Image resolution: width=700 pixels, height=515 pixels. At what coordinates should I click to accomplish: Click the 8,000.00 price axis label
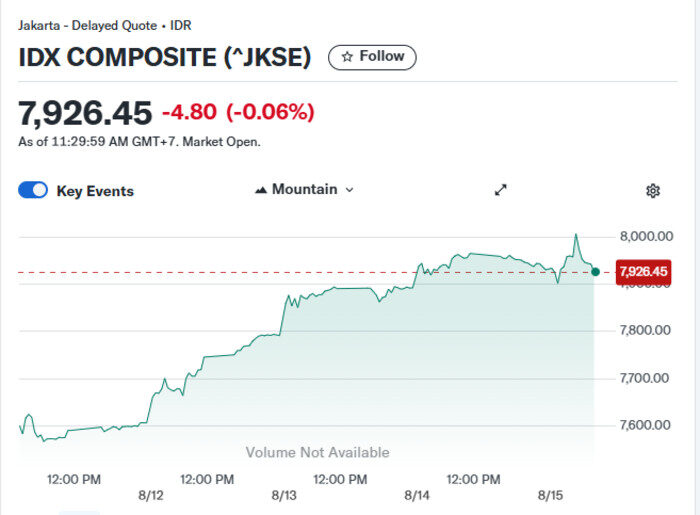point(645,236)
